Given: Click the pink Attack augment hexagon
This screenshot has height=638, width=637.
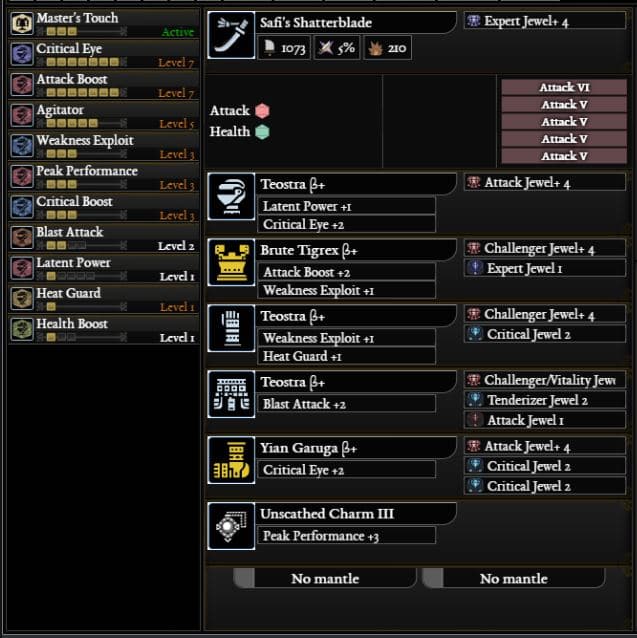Looking at the screenshot, I should click(262, 111).
